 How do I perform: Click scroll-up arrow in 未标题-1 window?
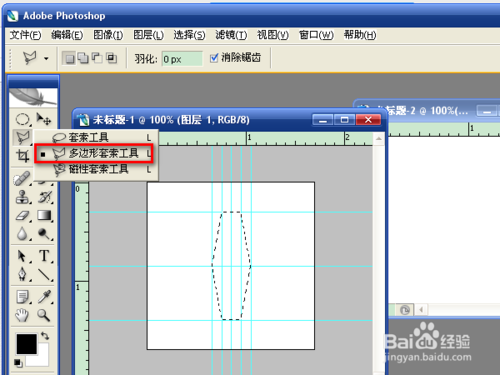click(379, 138)
